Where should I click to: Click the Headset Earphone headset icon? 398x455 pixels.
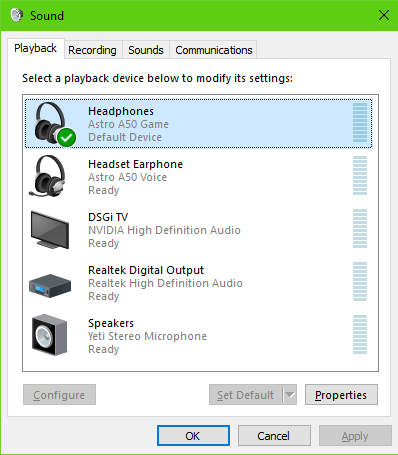point(47,176)
